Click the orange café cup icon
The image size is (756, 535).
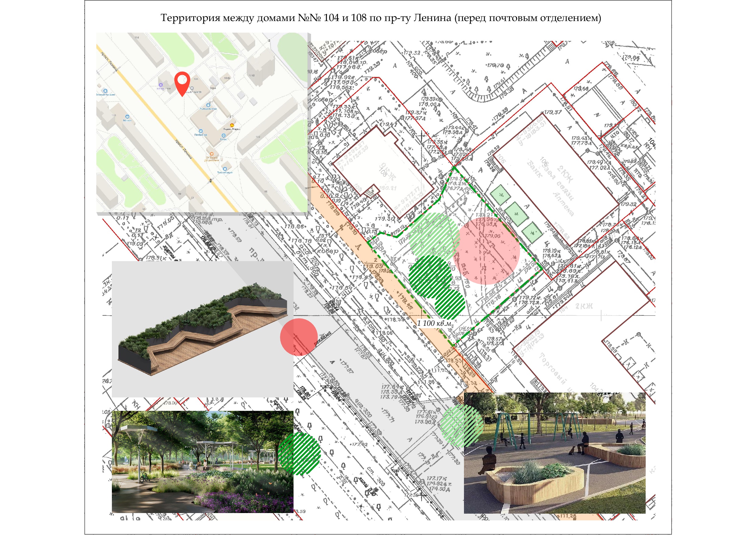211,153
